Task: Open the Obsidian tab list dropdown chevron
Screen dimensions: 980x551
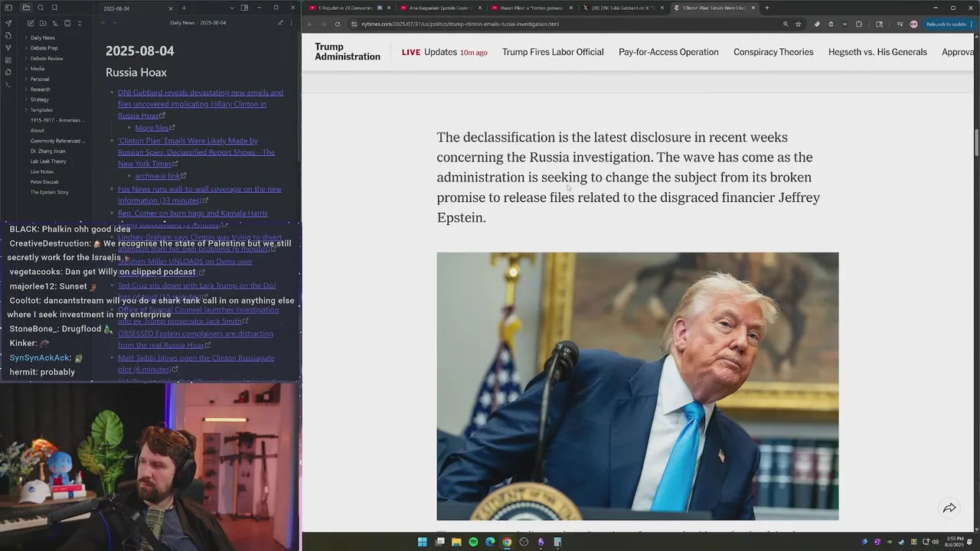Action: point(232,8)
